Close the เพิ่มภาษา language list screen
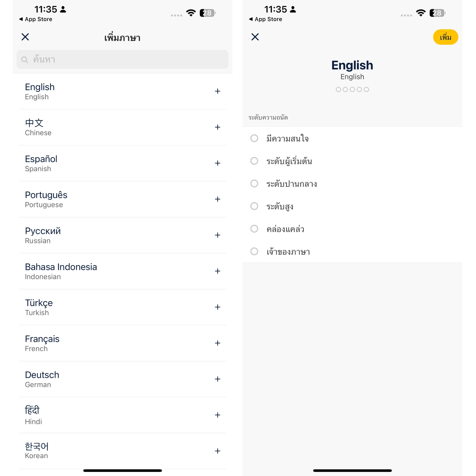Screen dimensions: 476x476 25,37
